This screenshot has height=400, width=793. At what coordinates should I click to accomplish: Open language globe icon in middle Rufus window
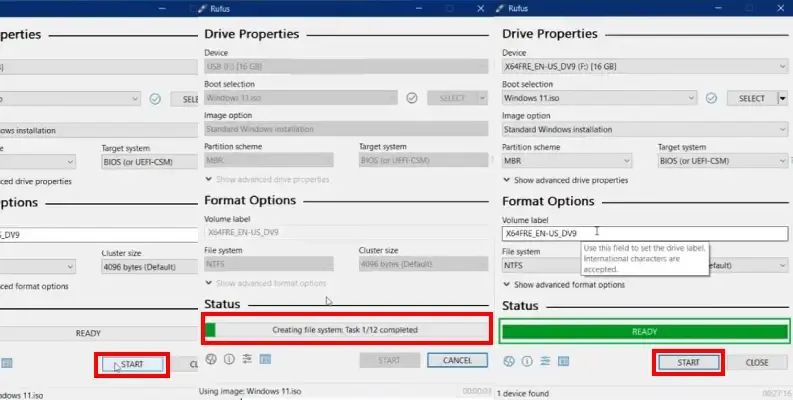pyautogui.click(x=211, y=359)
